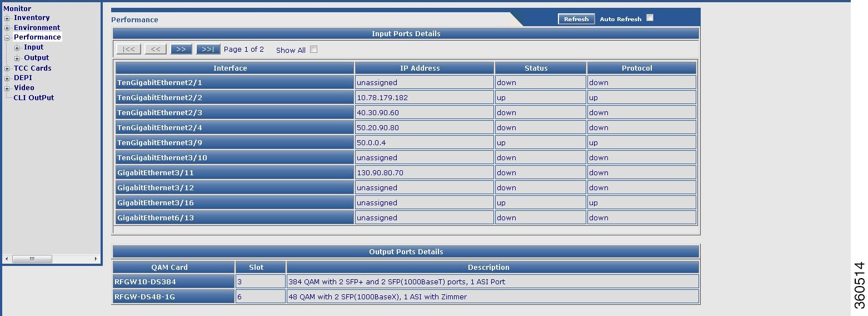The height and width of the screenshot is (316, 868).
Task: Click the RFGW-DS48-1G QAM card
Action: click(x=173, y=297)
